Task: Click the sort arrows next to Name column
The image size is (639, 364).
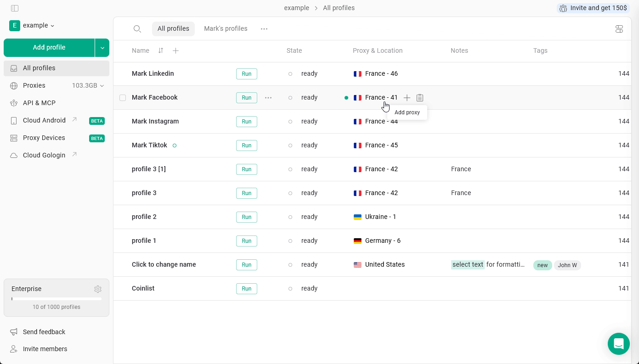Action: coord(160,50)
